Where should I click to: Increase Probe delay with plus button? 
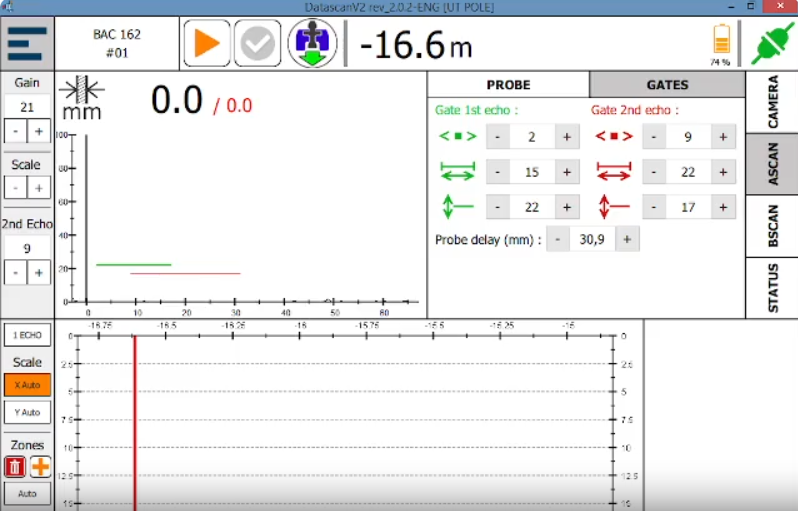(x=627, y=239)
